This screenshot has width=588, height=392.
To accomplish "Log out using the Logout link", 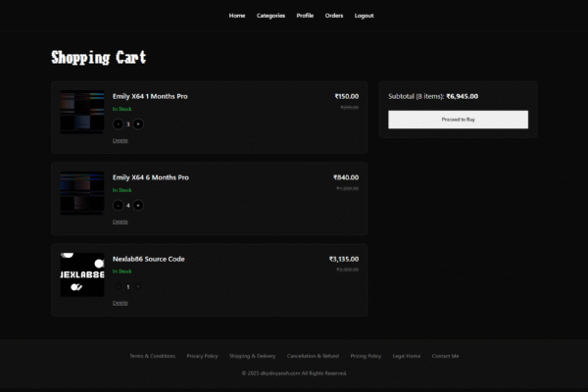I will [365, 16].
